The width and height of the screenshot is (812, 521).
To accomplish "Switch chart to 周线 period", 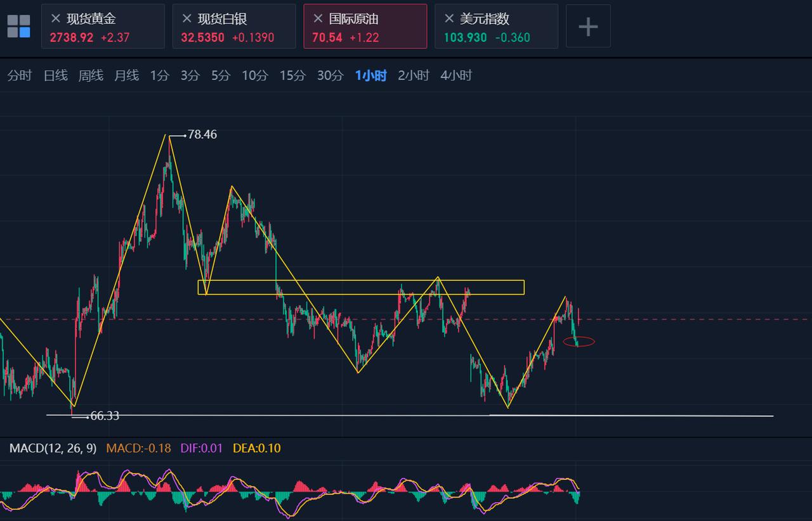I will (91, 75).
